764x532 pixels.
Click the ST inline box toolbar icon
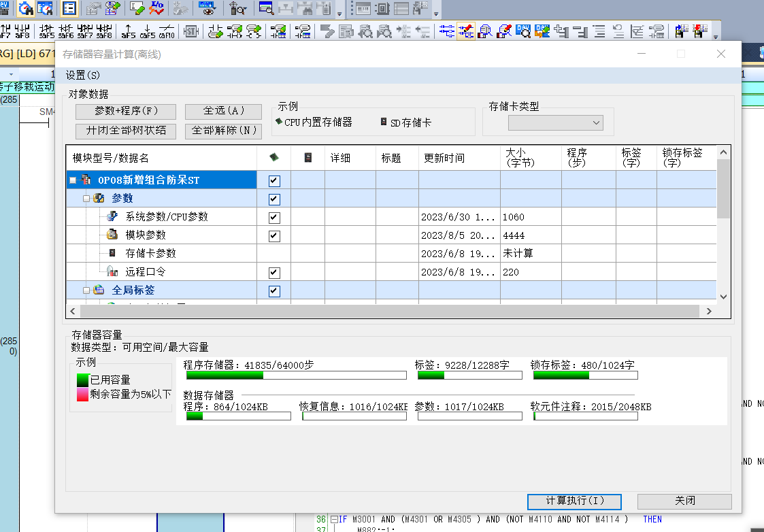click(191, 31)
